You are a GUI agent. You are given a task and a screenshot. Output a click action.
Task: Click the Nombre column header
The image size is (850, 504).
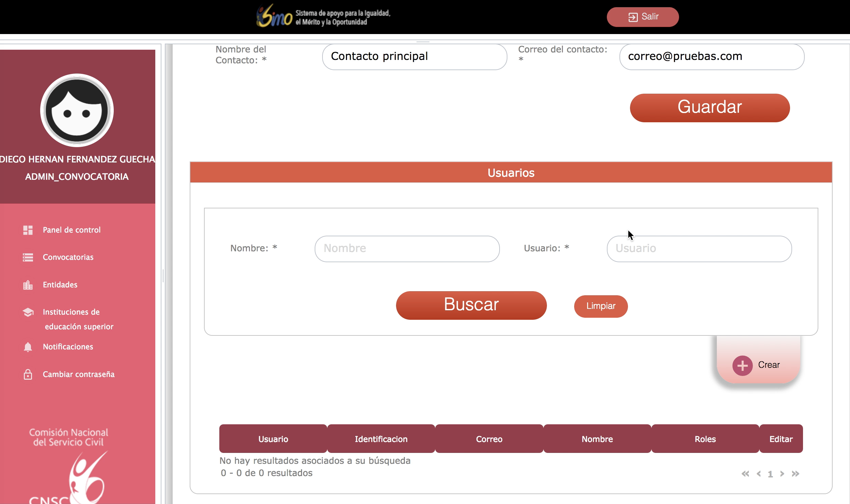click(x=597, y=439)
